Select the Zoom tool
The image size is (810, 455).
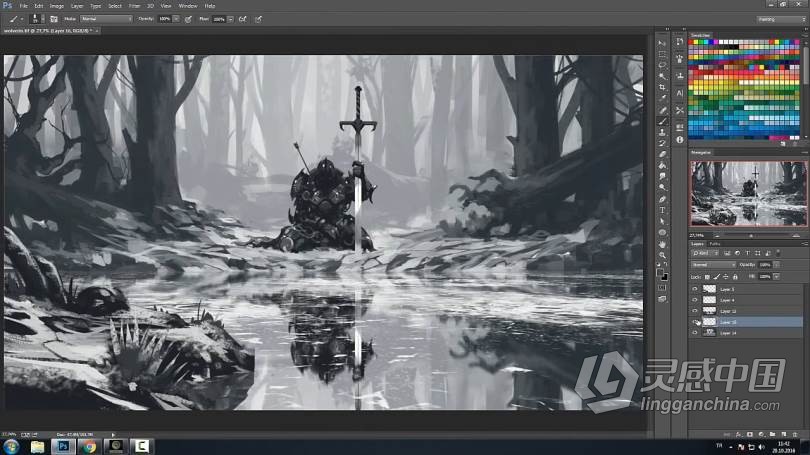point(662,255)
